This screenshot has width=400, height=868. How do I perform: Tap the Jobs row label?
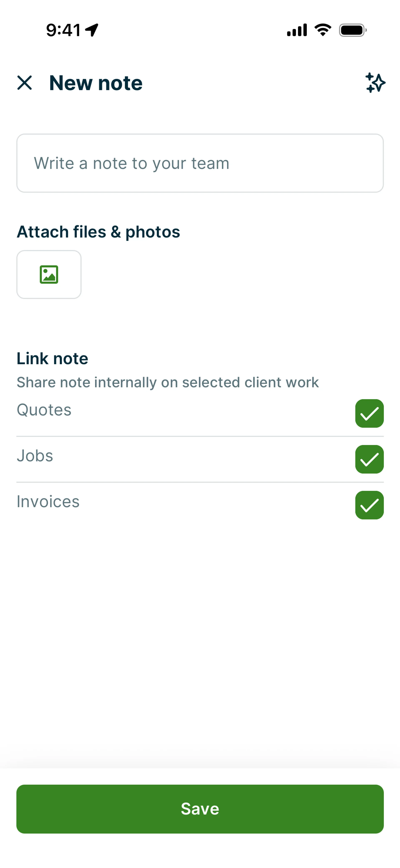tap(35, 456)
